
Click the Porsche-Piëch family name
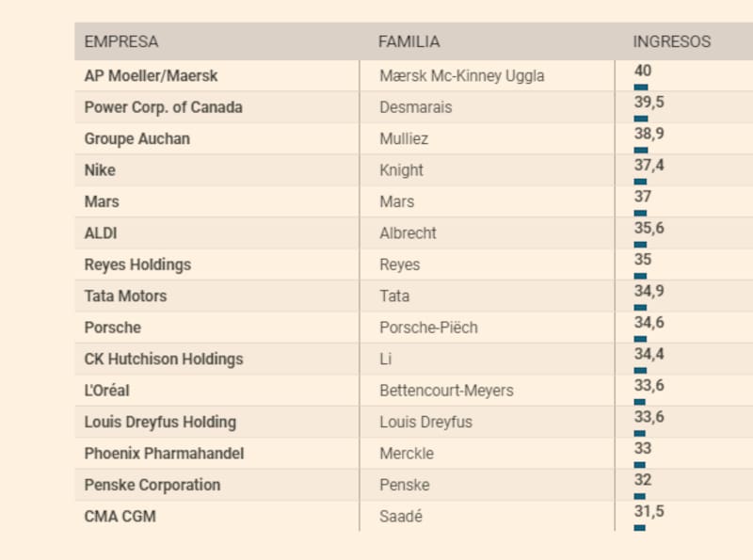click(428, 328)
